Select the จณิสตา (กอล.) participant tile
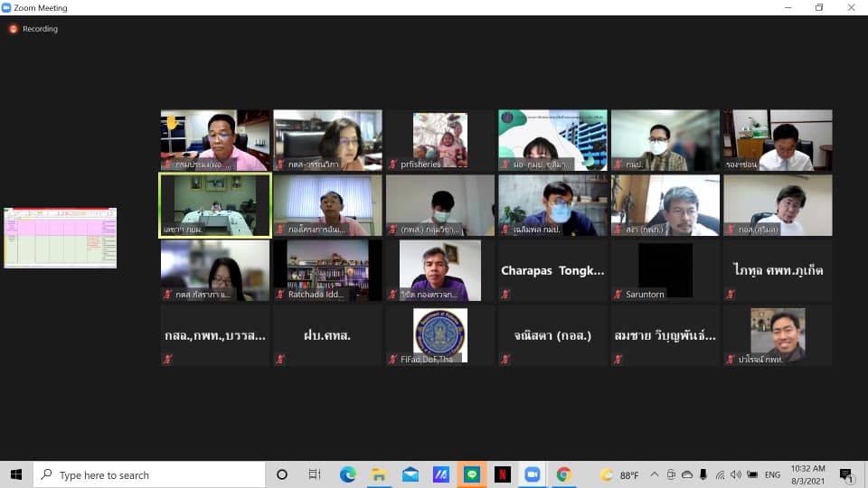The width and height of the screenshot is (868, 488). [552, 336]
